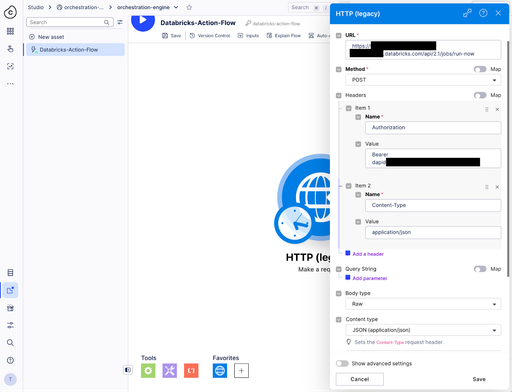
Task: Click New asset
Action: tap(47, 37)
